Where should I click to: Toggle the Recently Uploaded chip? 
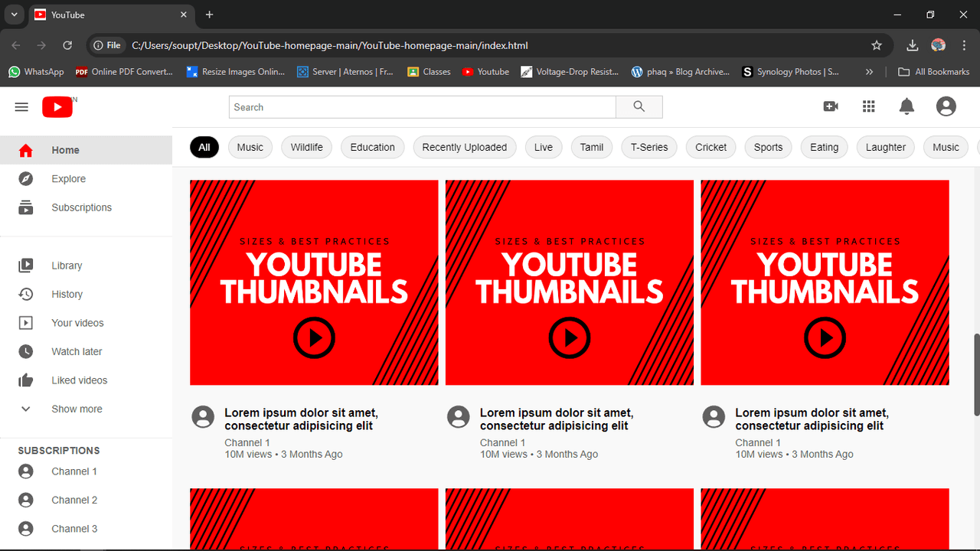[x=464, y=147]
